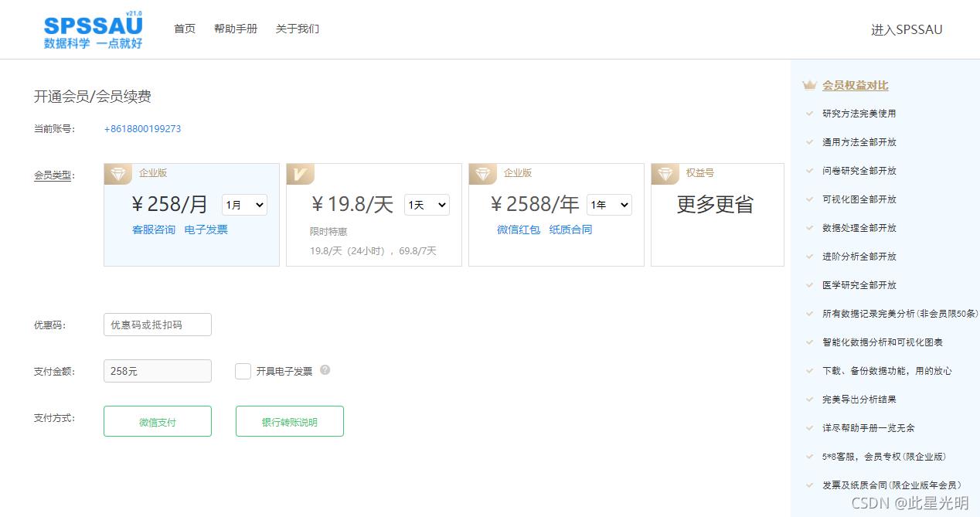Viewport: 980px width, 517px height.
Task: Click the diamond icon on yearly 企业版 card
Action: [482, 173]
